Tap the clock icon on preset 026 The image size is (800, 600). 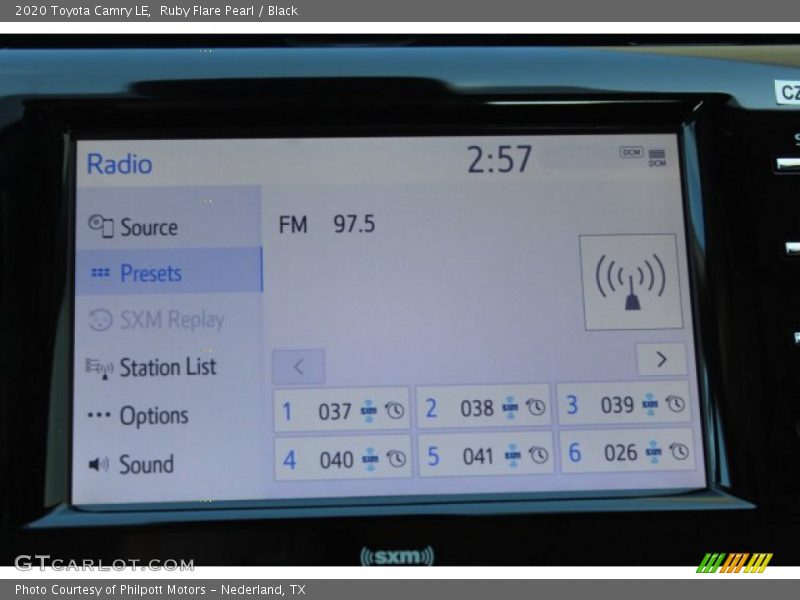[x=680, y=452]
